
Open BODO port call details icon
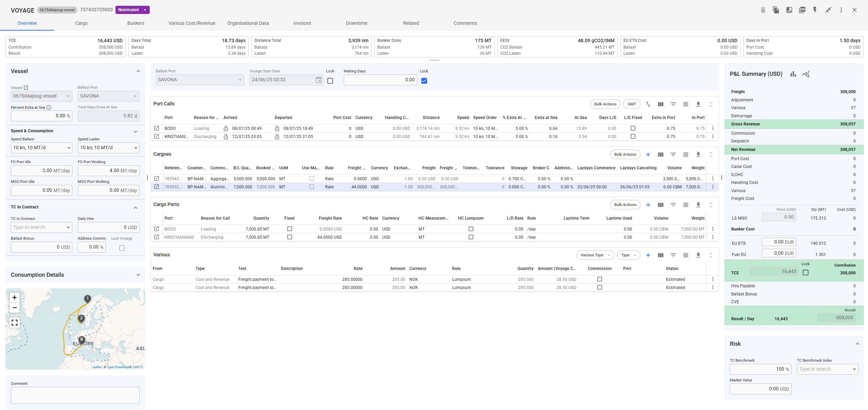pyautogui.click(x=157, y=129)
